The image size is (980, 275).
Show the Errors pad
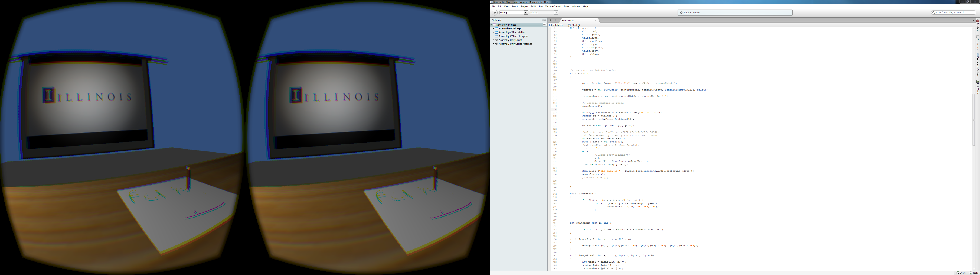(961, 273)
